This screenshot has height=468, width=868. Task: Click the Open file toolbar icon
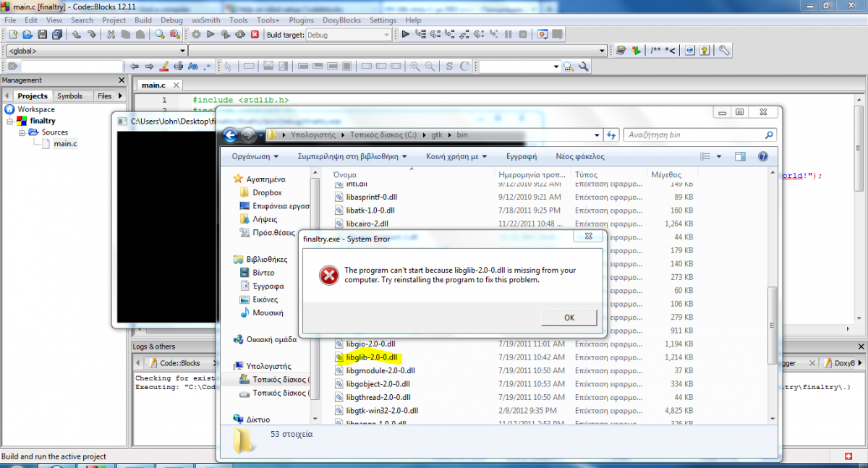click(x=27, y=34)
